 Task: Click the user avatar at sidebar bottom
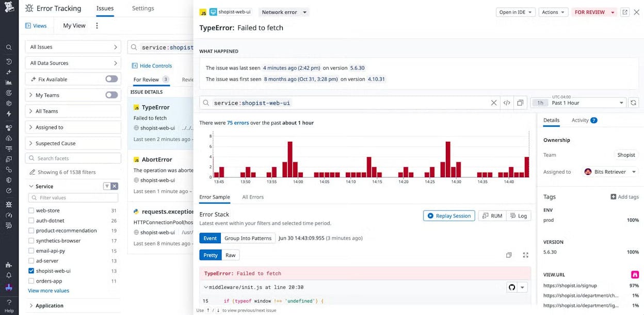point(9,287)
